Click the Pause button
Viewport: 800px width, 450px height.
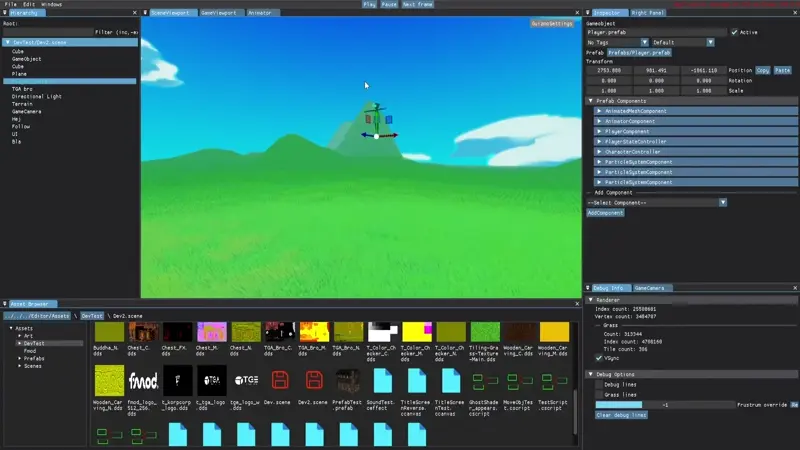389,4
